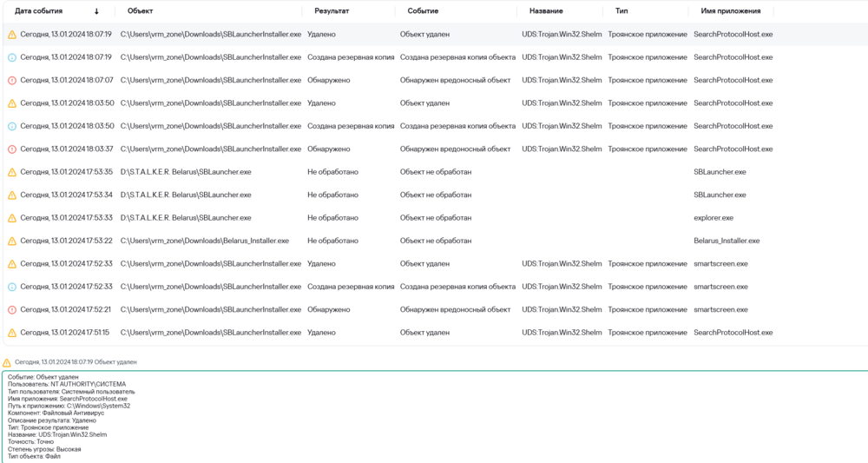Click 'Объект удален' event in 18:03:50 row
This screenshot has width=868, height=463.
(x=424, y=103)
